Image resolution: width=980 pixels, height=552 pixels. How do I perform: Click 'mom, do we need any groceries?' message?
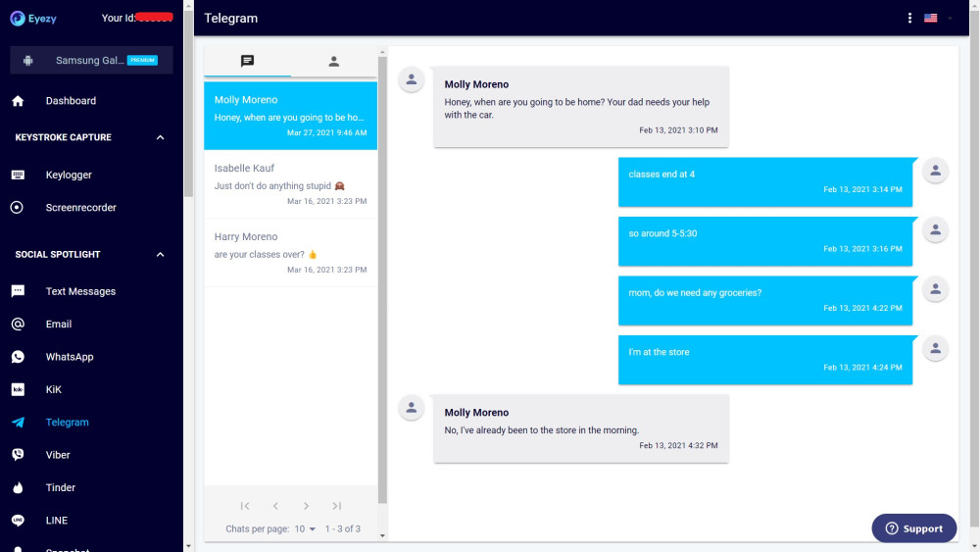[765, 301]
